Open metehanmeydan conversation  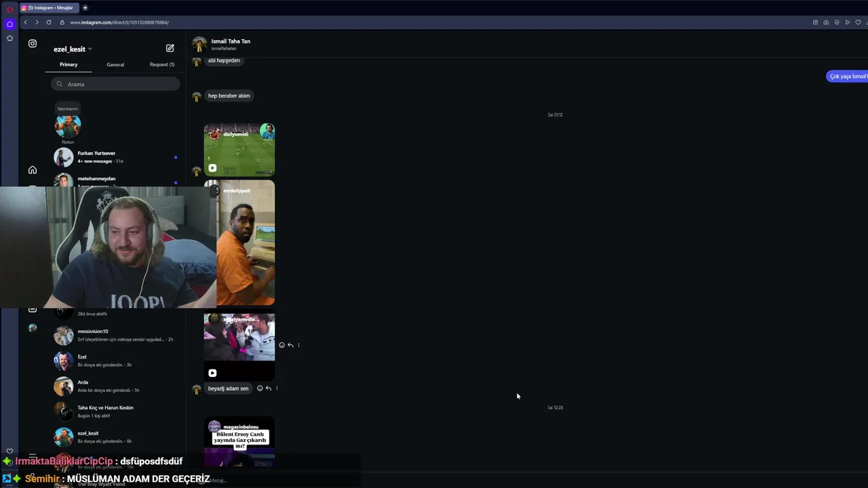pyautogui.click(x=115, y=180)
